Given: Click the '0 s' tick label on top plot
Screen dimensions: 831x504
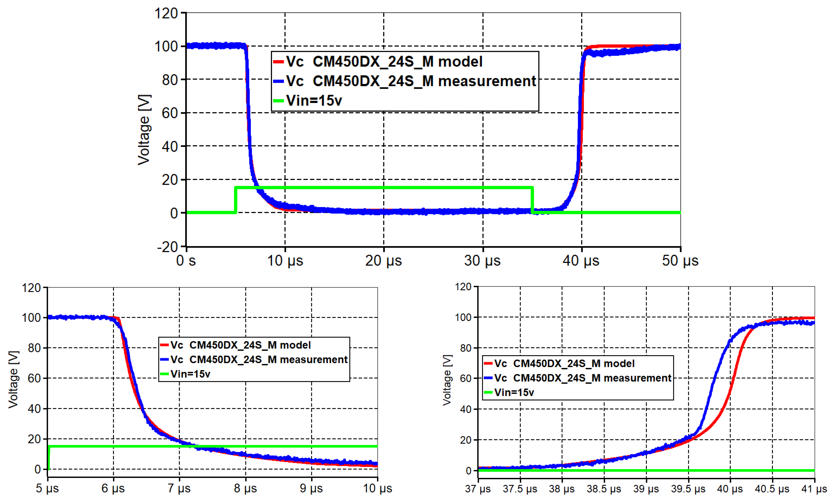Looking at the screenshot, I should click(x=186, y=261).
